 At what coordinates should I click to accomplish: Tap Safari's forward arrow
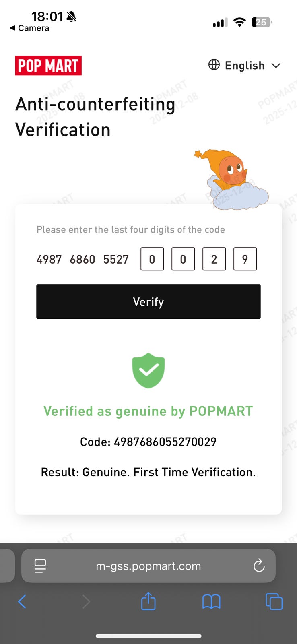coord(86,602)
